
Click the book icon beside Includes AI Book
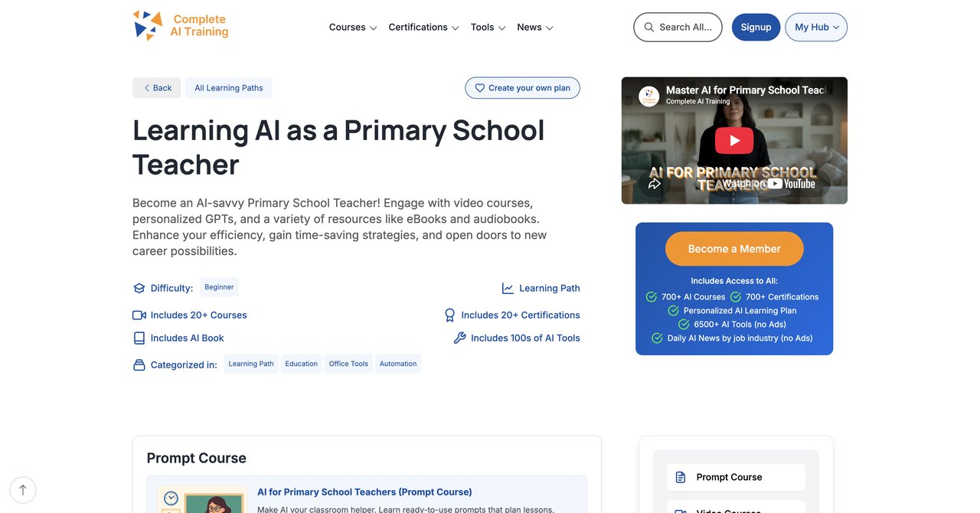pyautogui.click(x=139, y=338)
